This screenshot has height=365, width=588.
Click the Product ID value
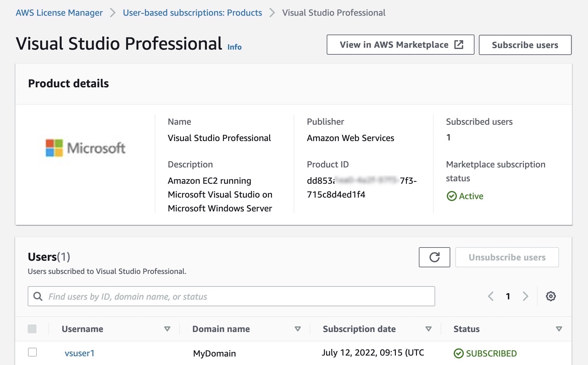tap(362, 188)
